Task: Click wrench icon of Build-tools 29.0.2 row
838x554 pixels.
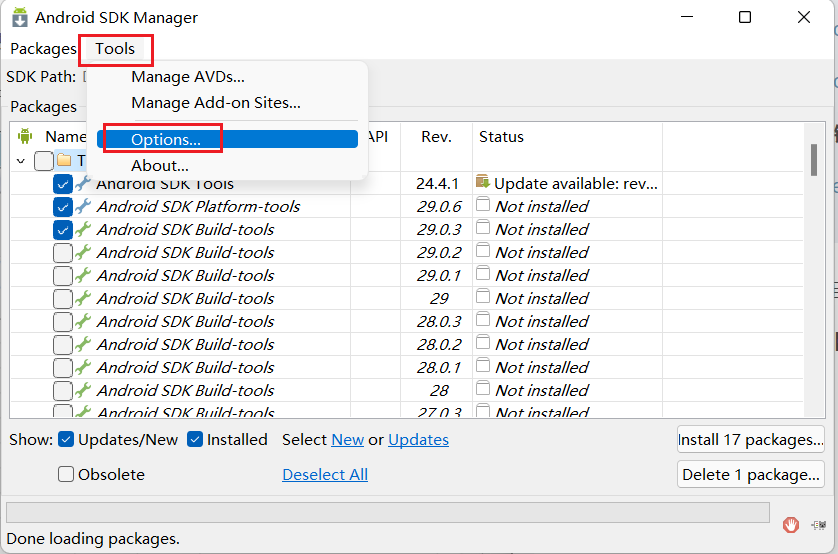Action: (x=83, y=252)
